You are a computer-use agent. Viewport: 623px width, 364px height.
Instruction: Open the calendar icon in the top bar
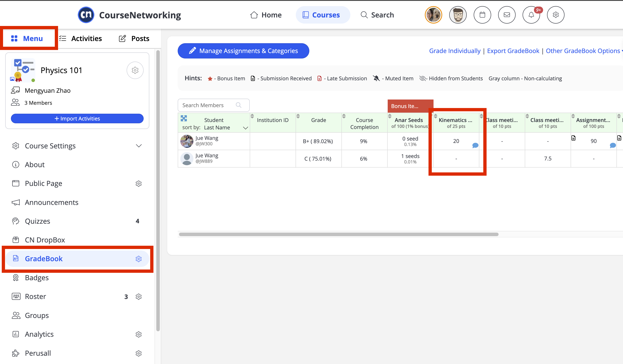[x=482, y=15]
